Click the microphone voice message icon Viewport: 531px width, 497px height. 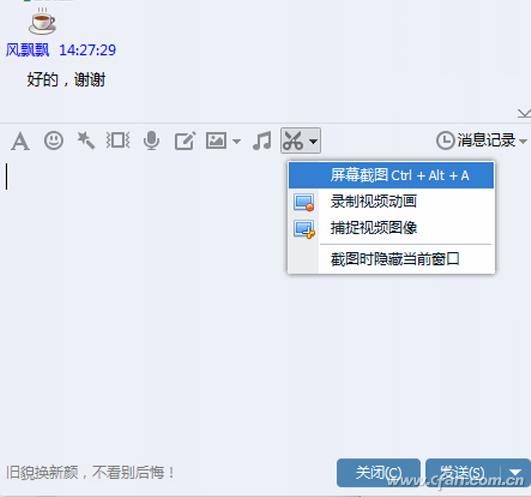[x=151, y=140]
